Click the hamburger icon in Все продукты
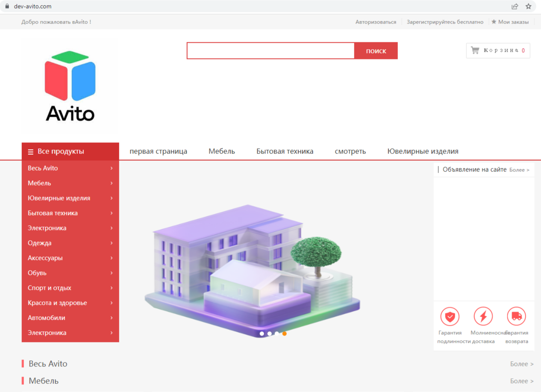Screen dimensions: 541x392 (30, 151)
